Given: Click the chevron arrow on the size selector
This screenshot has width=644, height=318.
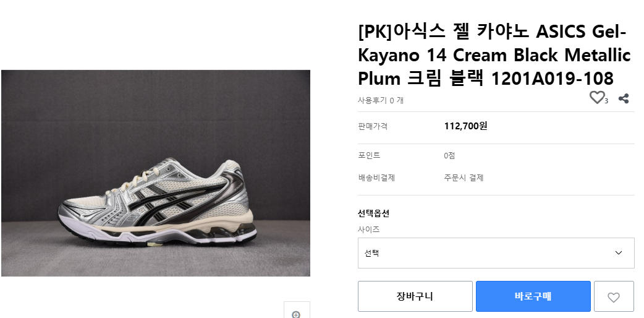Looking at the screenshot, I should [618, 253].
